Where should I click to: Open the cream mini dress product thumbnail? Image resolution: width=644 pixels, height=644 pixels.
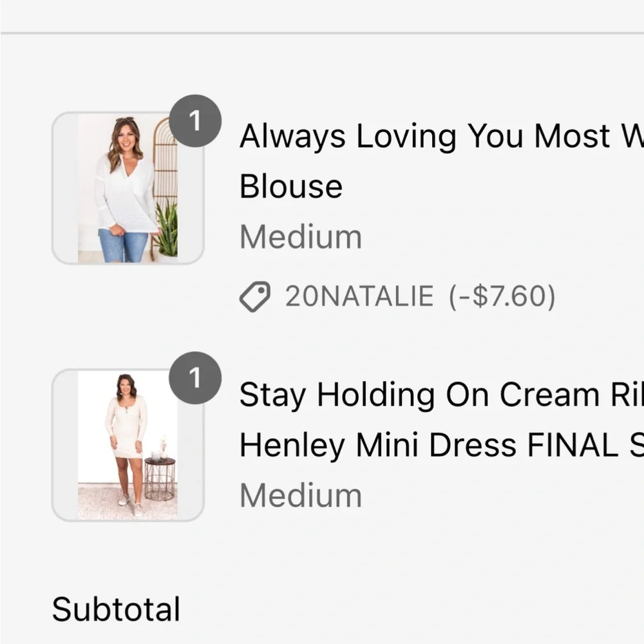[x=128, y=445]
